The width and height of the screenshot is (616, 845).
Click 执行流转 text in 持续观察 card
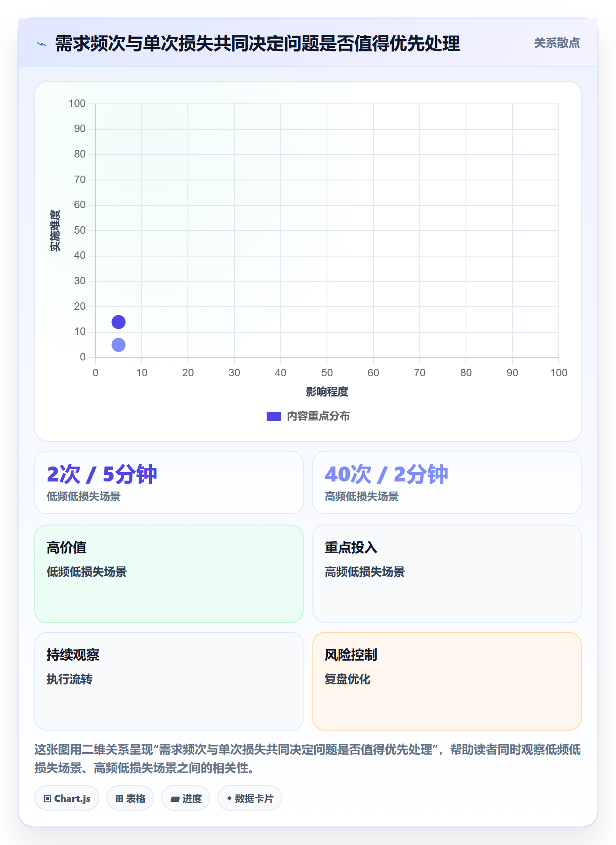[x=70, y=679]
